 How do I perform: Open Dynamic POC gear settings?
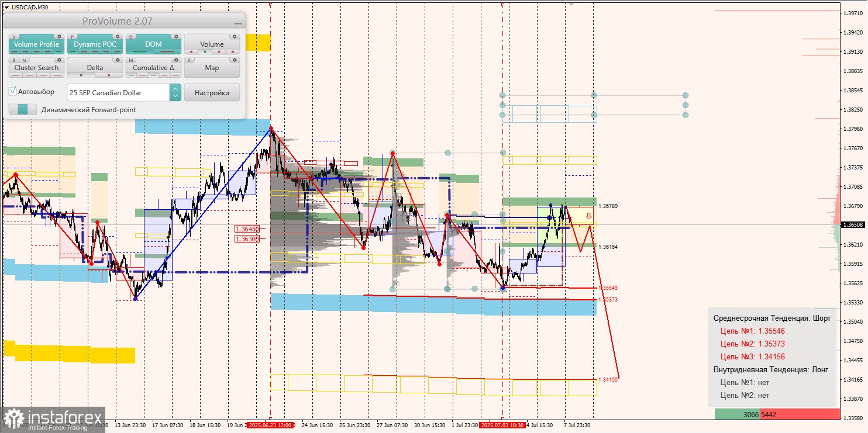pos(118,36)
